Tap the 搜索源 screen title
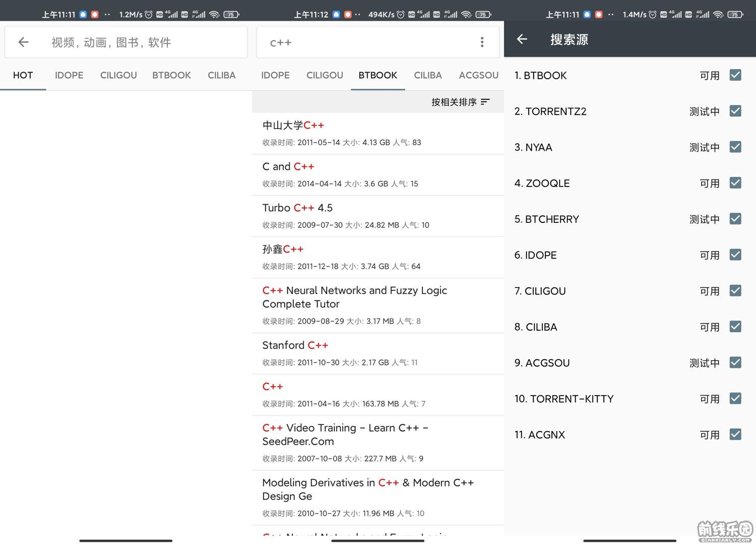This screenshot has height=546, width=756. click(569, 39)
